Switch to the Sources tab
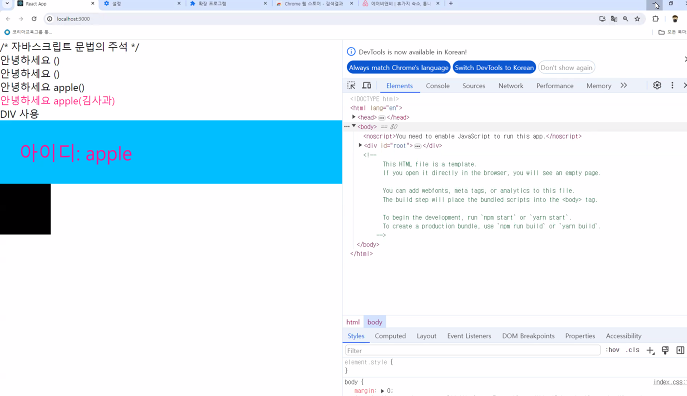 [474, 86]
